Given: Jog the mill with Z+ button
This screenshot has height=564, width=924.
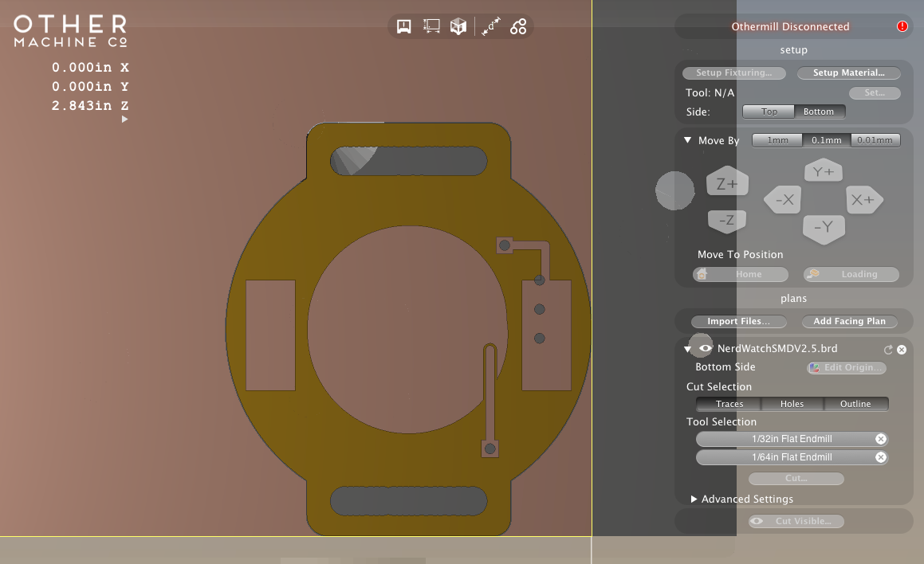Looking at the screenshot, I should tap(727, 183).
